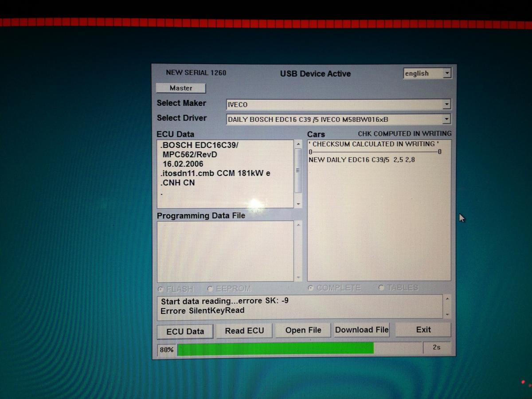The height and width of the screenshot is (399, 532).
Task: Click the '.CNH CN' line in ECU Data
Action: pos(177,183)
